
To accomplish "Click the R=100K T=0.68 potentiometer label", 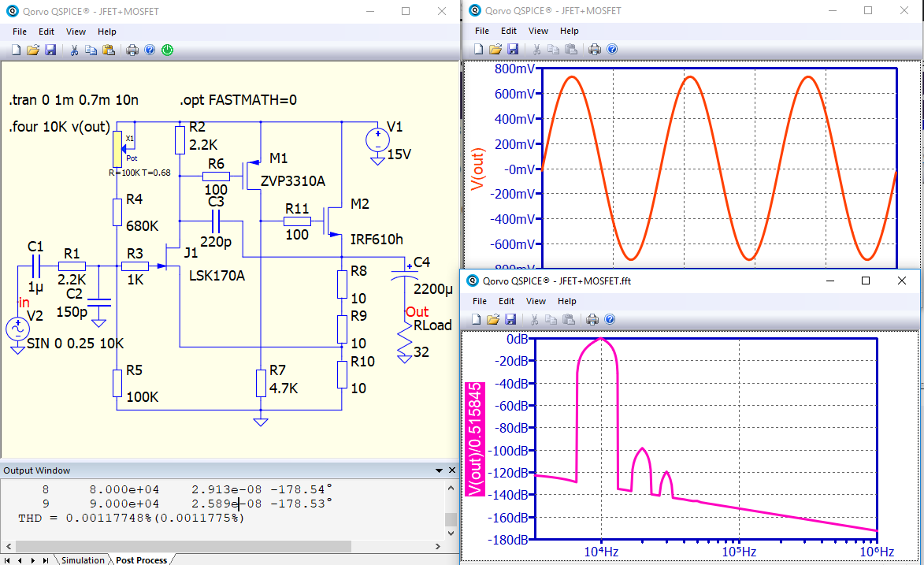I will point(139,173).
